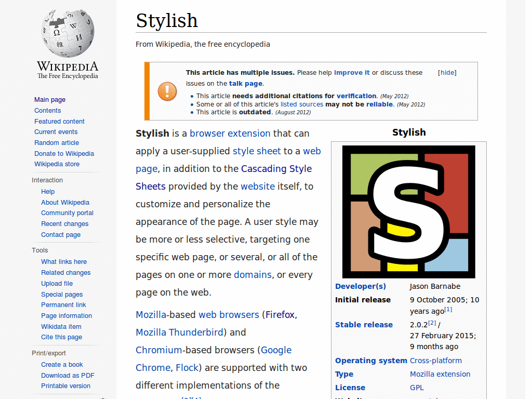Click the Mozilla link in article body

151,314
